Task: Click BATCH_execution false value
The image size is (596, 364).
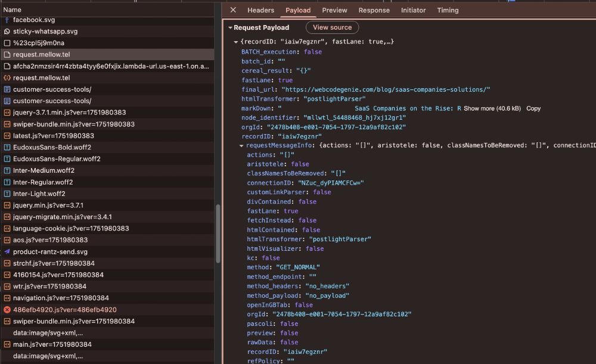Action: click(x=313, y=52)
